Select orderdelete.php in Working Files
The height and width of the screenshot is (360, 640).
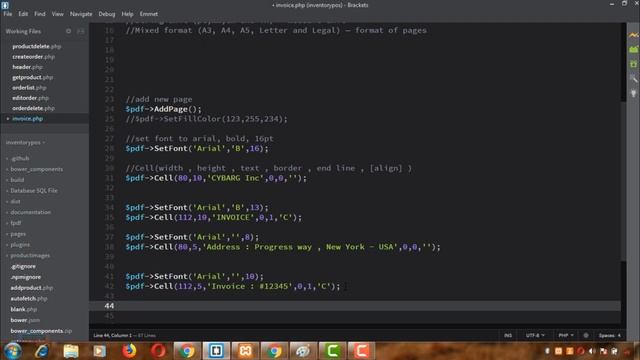[x=33, y=108]
